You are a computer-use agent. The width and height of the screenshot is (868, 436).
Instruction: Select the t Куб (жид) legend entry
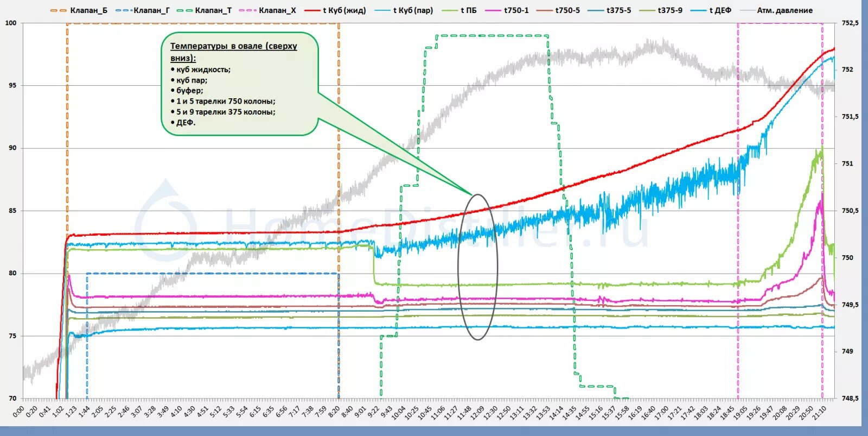coord(335,10)
